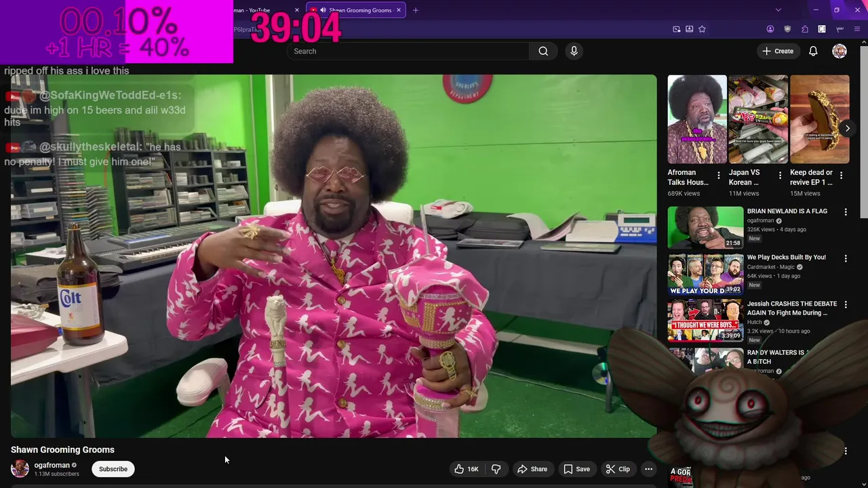Open options for BRIAN NEWLAND IS A FLAG

tap(846, 212)
